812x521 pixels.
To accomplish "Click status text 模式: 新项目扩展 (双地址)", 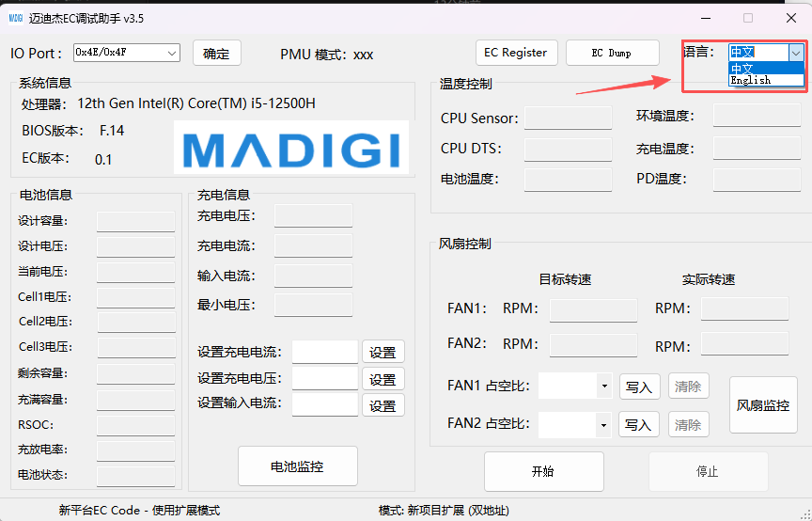I will coord(444,511).
